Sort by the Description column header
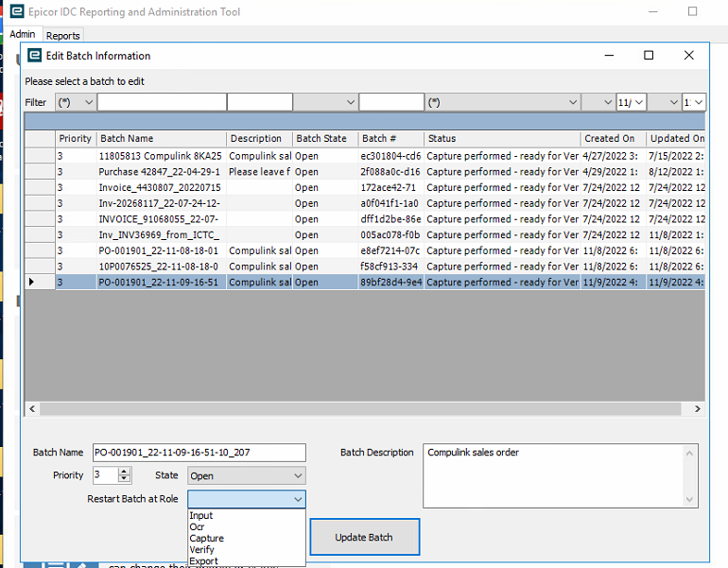The image size is (728, 568). (260, 138)
